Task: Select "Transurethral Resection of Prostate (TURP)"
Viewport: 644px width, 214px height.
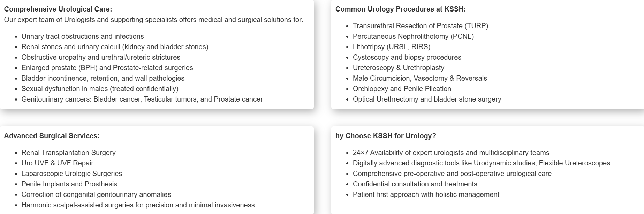Action: [420, 26]
